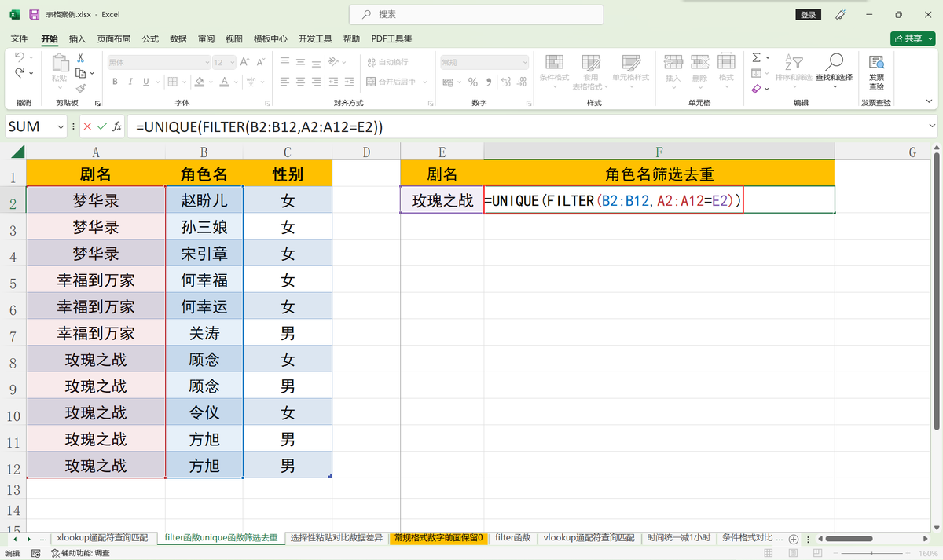This screenshot has height=560, width=943.
Task: Select the cell E2 containing 玫瑰之战
Action: (442, 200)
